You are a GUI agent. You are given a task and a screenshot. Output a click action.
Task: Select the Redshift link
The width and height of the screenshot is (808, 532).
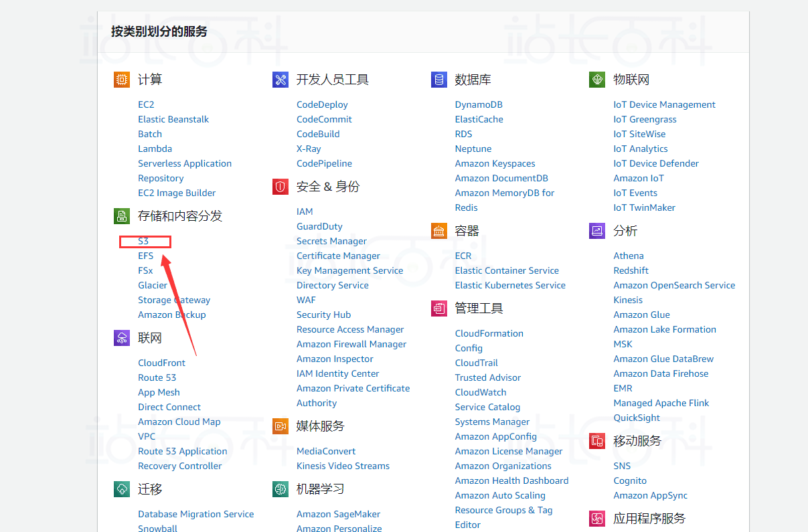pyautogui.click(x=631, y=270)
